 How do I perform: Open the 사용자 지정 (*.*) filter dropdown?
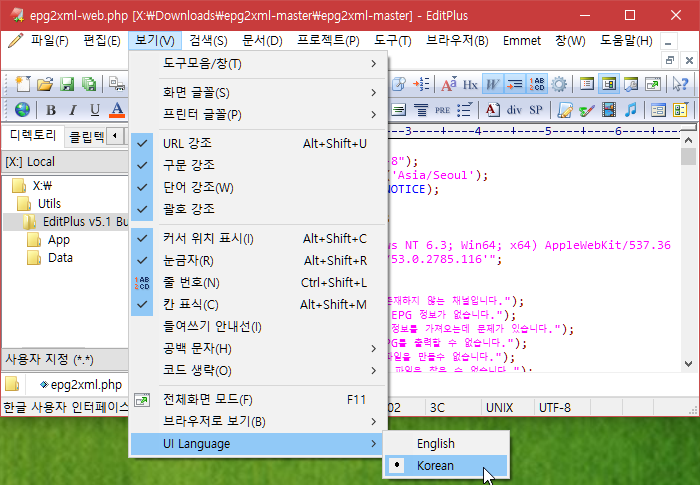tap(66, 360)
